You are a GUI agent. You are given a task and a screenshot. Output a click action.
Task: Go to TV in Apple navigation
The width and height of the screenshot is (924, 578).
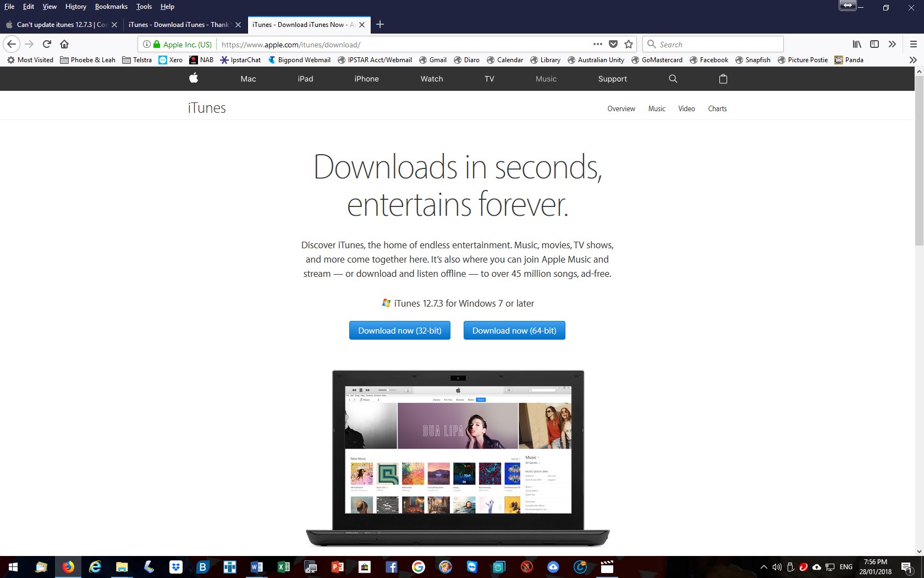tap(490, 79)
